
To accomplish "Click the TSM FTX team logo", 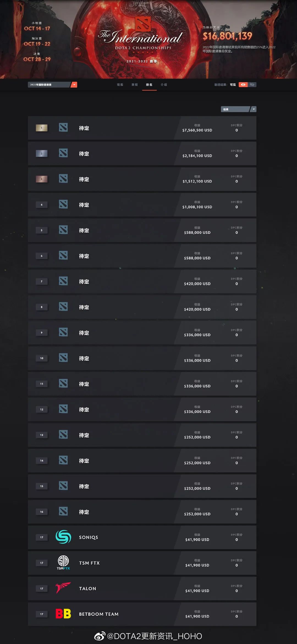I will coord(63,562).
